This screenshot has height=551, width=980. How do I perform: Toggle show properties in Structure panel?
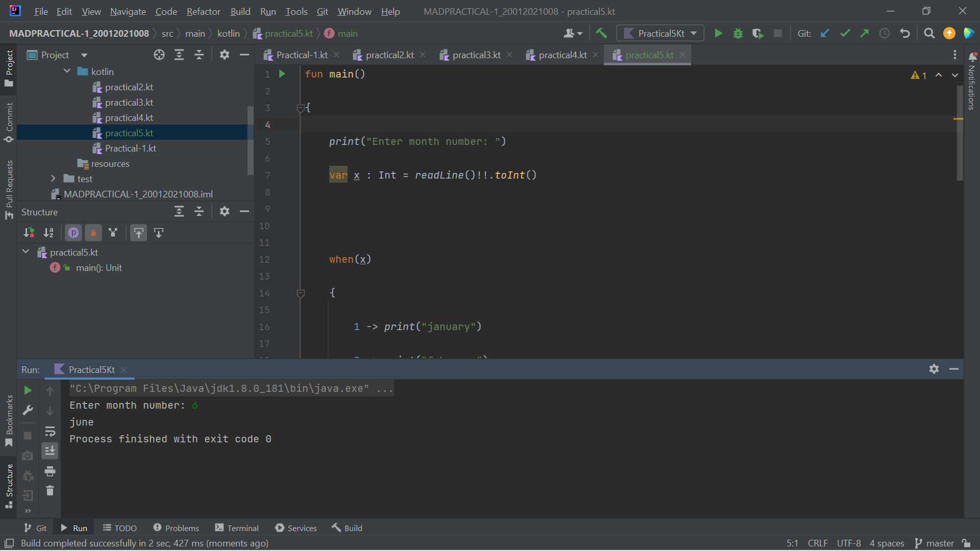pyautogui.click(x=73, y=233)
